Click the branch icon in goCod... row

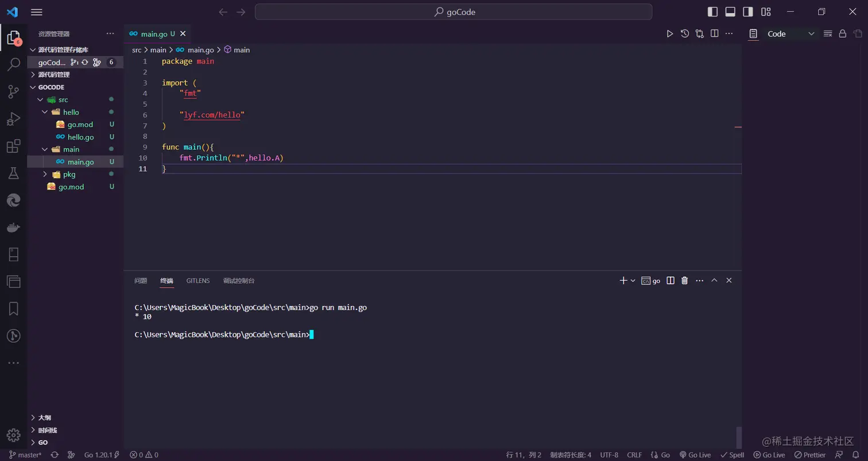pos(74,63)
